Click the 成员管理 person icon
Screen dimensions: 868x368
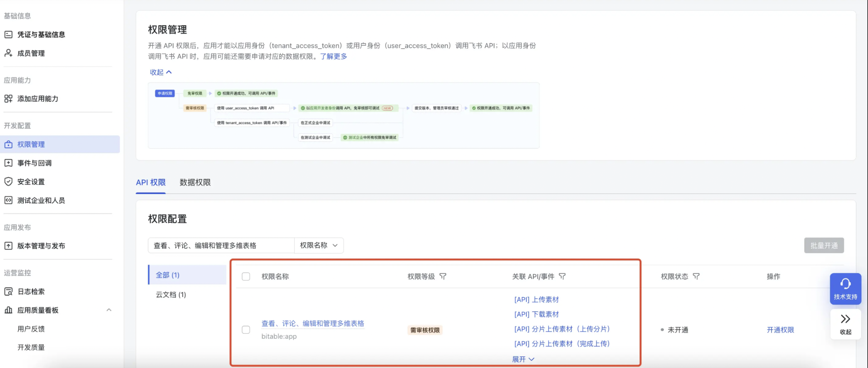click(x=9, y=53)
